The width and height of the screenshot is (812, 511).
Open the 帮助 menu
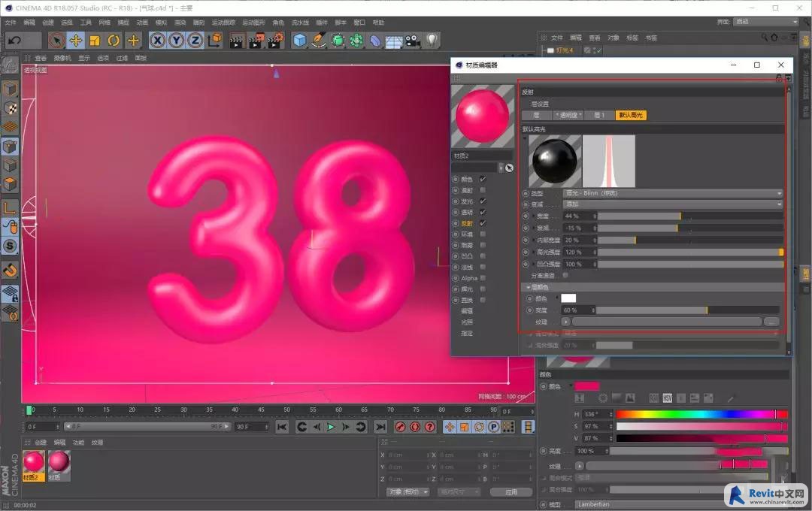click(x=378, y=23)
